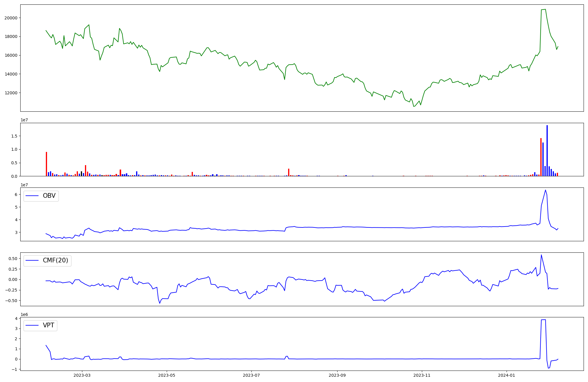Click the VPT plateau near 4

(543, 320)
